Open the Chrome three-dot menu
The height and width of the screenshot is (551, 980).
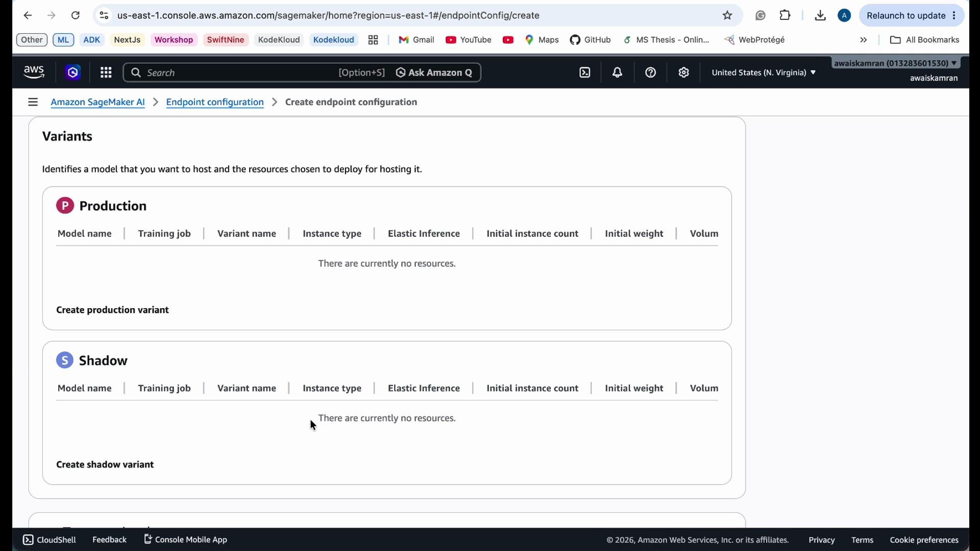coord(954,16)
